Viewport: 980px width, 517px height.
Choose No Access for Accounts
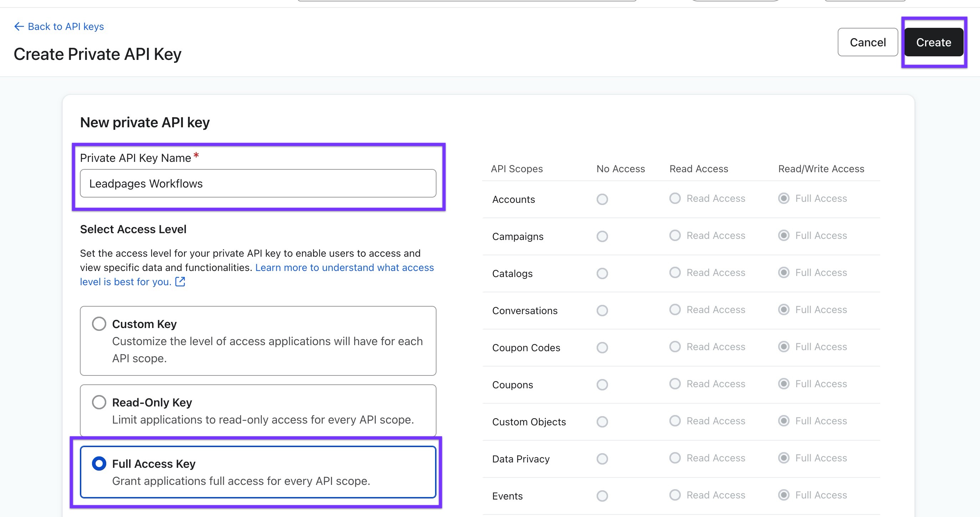[602, 199]
